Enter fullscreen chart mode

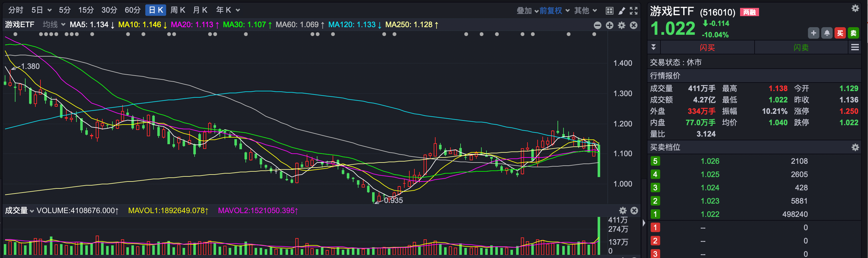pos(634,11)
